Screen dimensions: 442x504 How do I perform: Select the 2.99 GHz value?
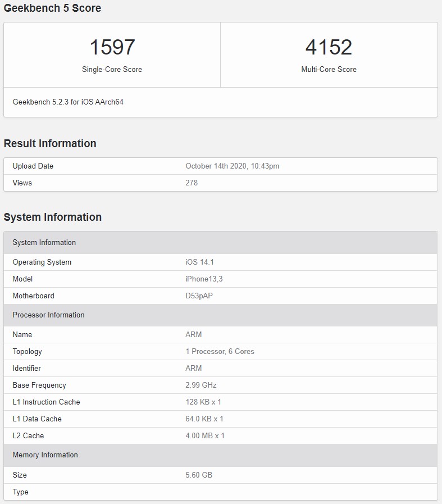[x=201, y=385]
